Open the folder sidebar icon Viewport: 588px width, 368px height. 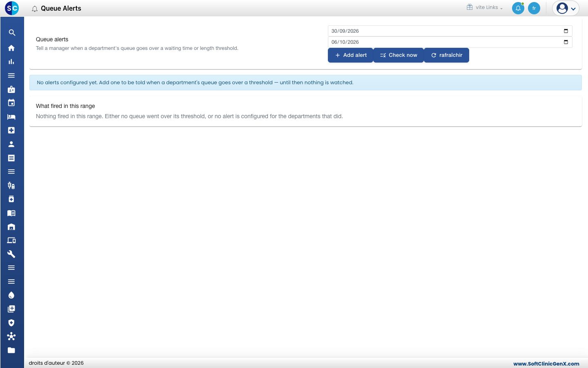tap(11, 350)
